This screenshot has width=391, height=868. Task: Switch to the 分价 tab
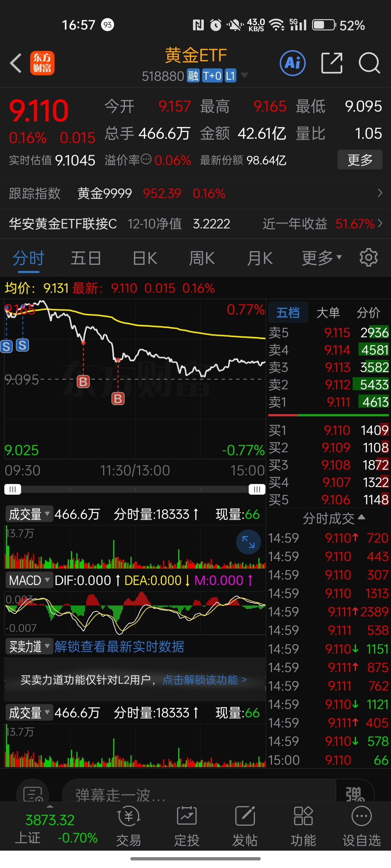click(x=369, y=312)
